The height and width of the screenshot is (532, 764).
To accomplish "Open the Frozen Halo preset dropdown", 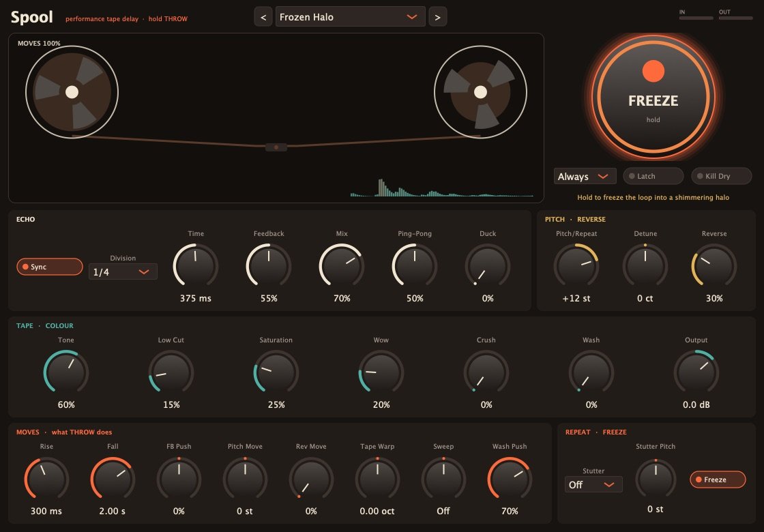I will [350, 17].
